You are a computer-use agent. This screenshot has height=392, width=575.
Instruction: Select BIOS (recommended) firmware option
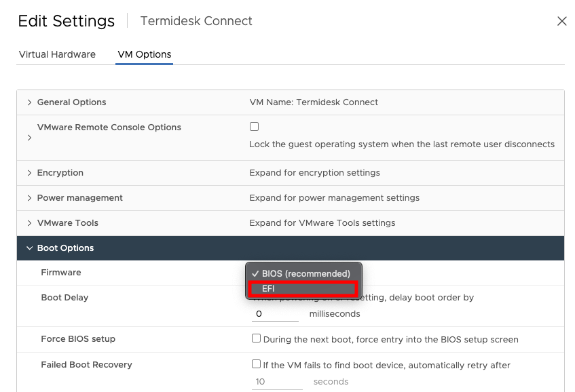pyautogui.click(x=303, y=273)
